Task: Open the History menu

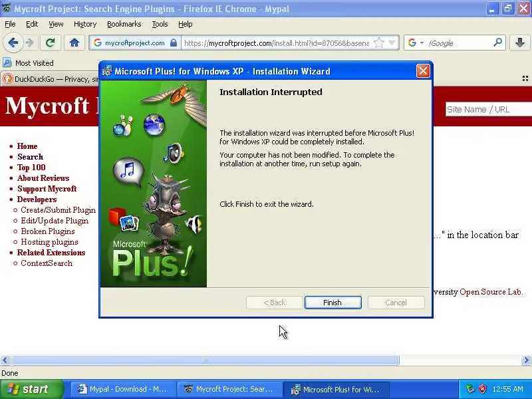Action: coord(85,24)
